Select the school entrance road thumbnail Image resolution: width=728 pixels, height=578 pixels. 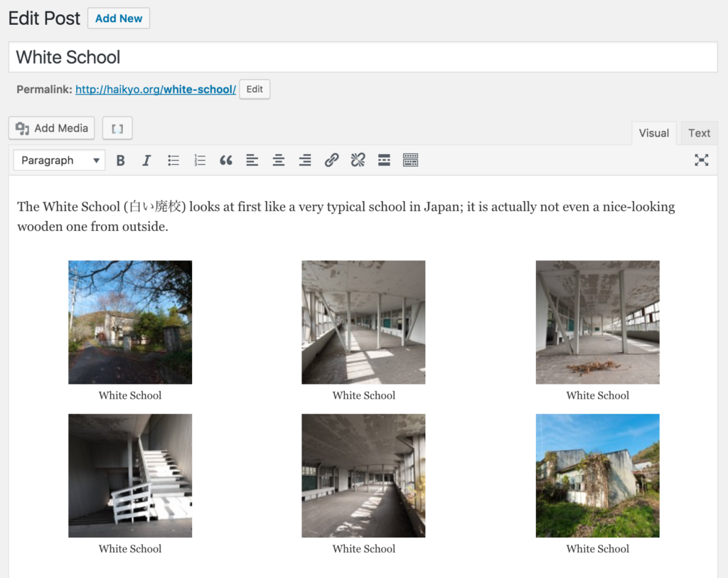click(130, 322)
